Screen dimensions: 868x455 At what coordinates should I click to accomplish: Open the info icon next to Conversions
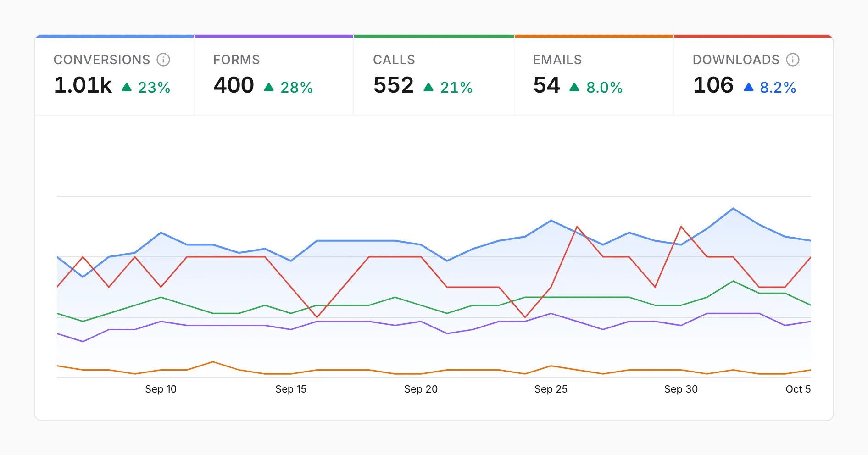[x=163, y=60]
